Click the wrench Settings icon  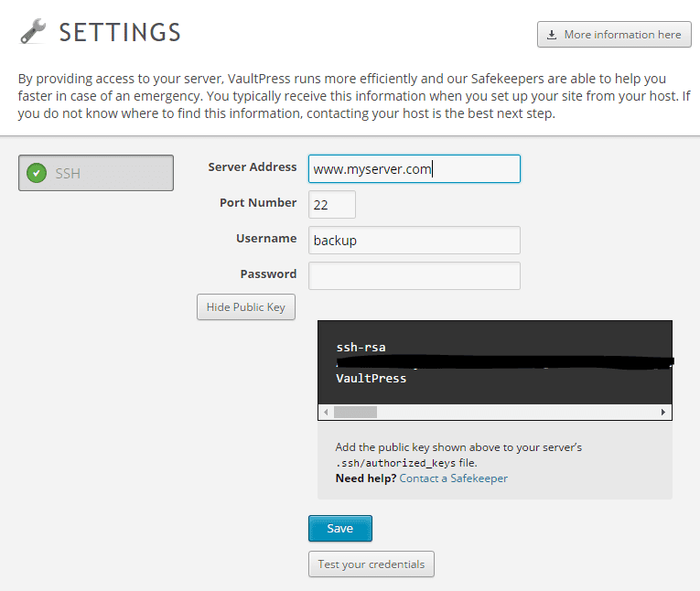coord(33,33)
